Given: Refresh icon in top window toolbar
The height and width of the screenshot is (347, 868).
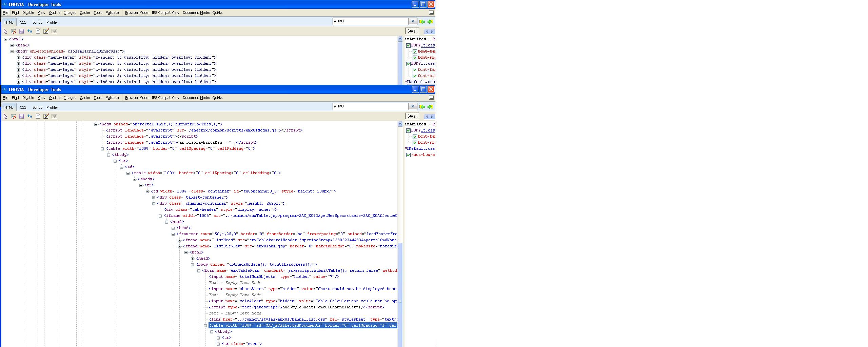Looking at the screenshot, I should 30,31.
